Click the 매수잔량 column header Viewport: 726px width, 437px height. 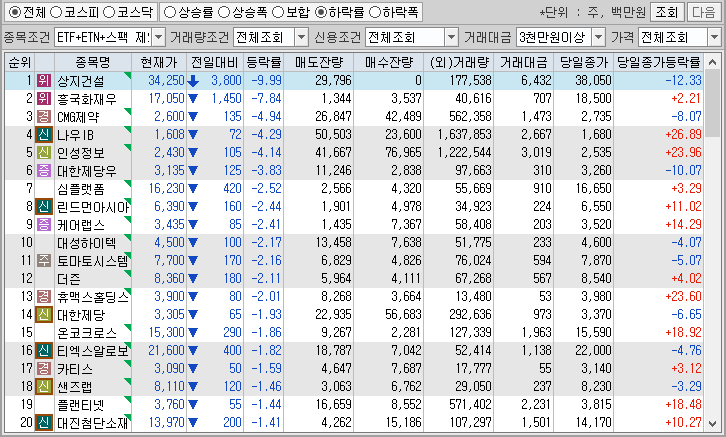coord(388,62)
